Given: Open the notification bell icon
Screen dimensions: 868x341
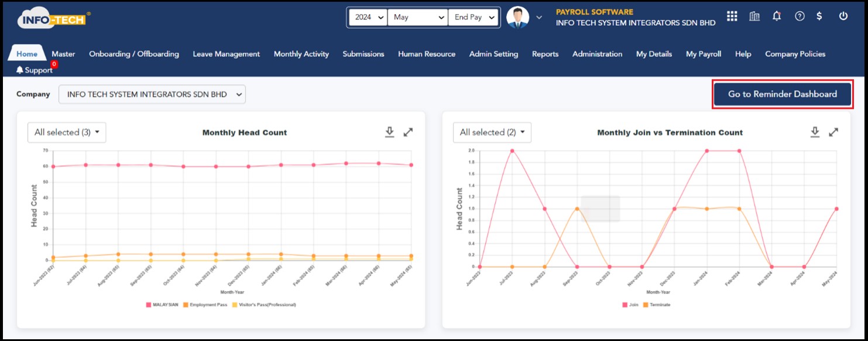Looking at the screenshot, I should 777,16.
